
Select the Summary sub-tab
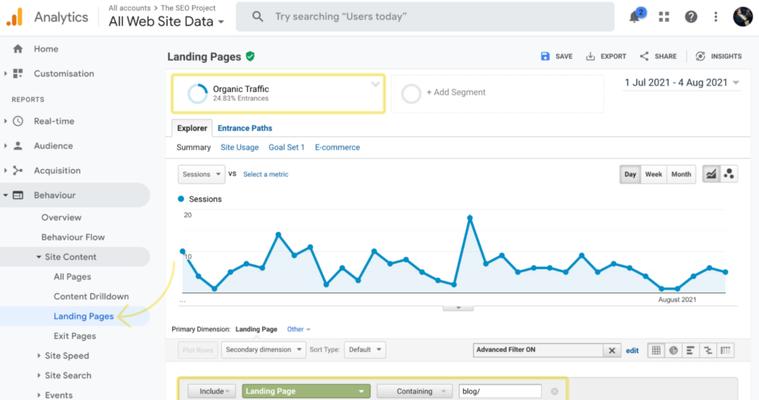(193, 147)
